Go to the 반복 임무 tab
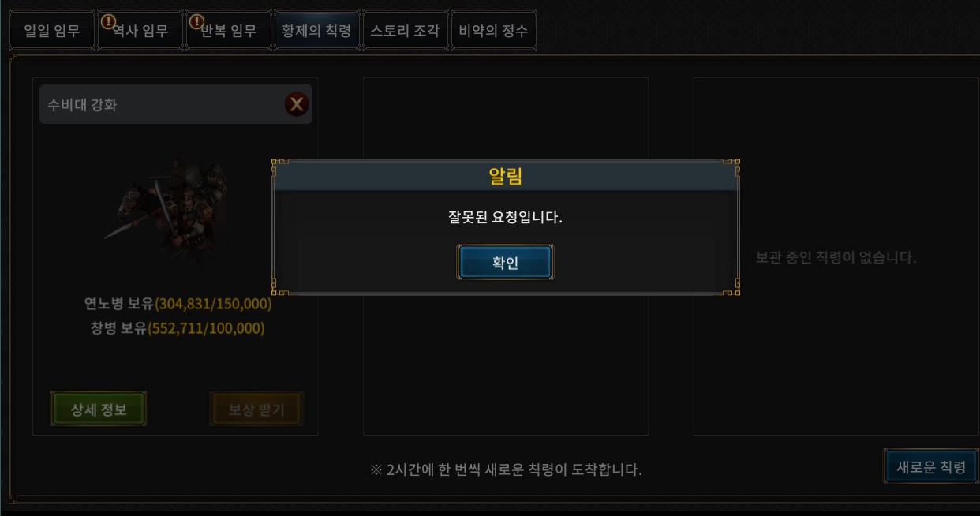This screenshot has height=516, width=980. click(229, 32)
